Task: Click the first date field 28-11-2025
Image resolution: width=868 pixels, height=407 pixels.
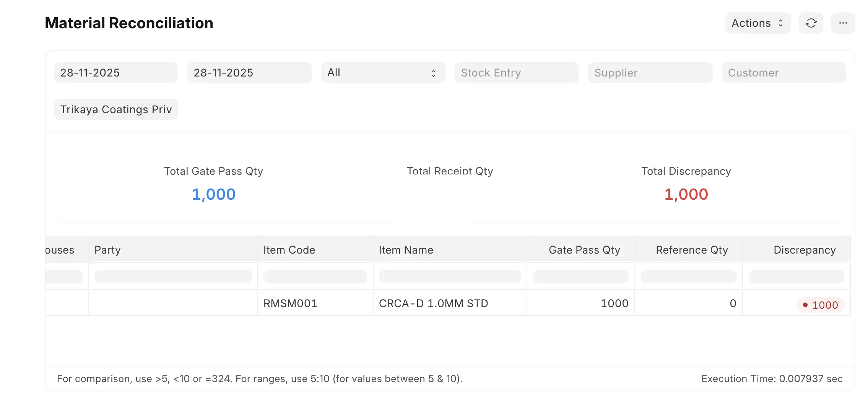Action: pos(116,73)
